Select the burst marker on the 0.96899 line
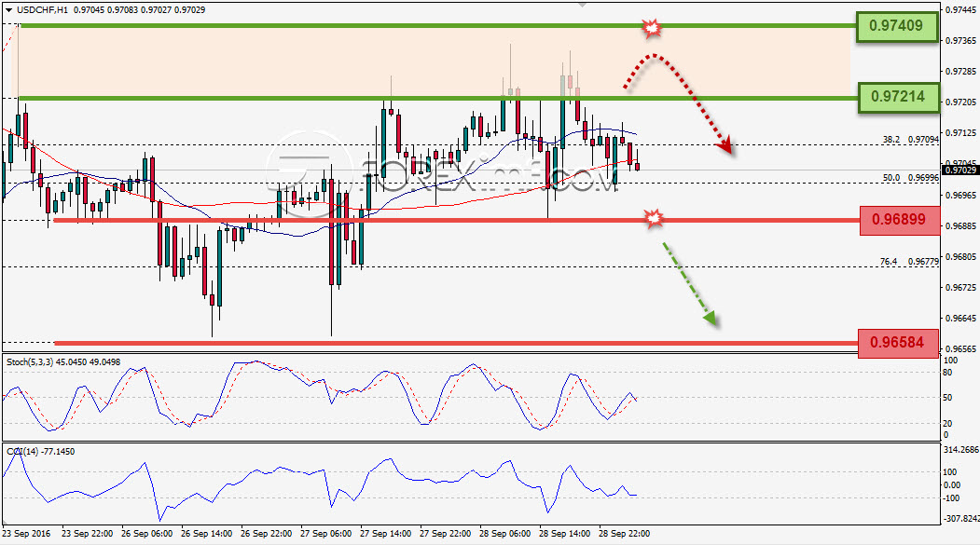 coord(653,219)
